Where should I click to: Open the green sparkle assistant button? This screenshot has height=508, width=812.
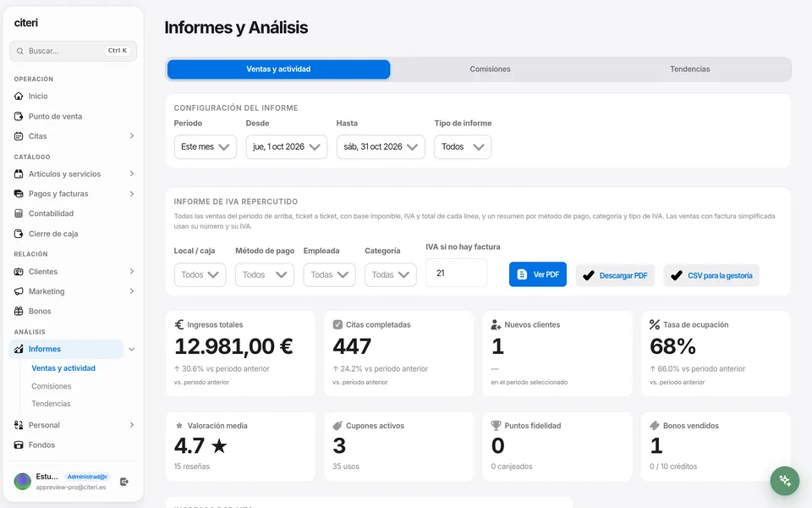click(x=785, y=481)
